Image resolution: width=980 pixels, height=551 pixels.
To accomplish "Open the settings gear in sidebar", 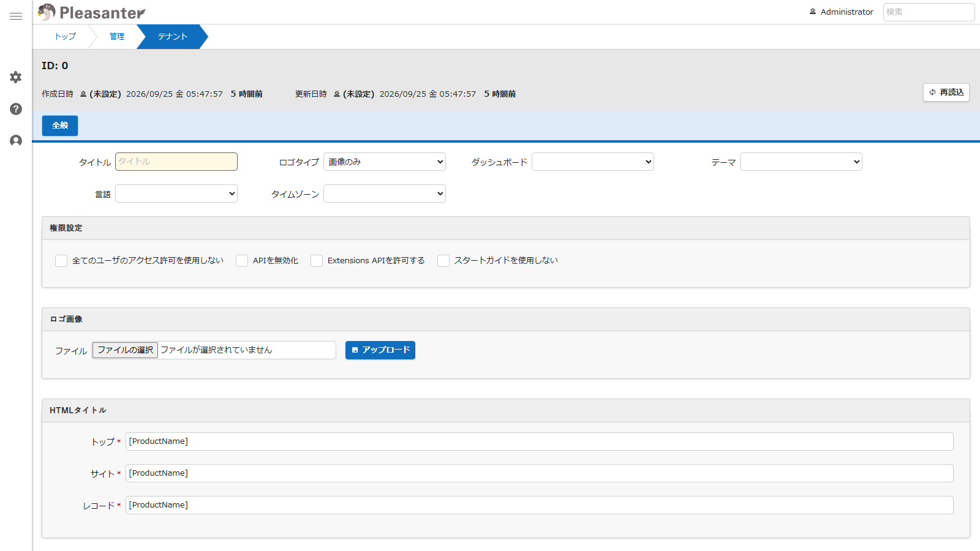I will coord(16,77).
